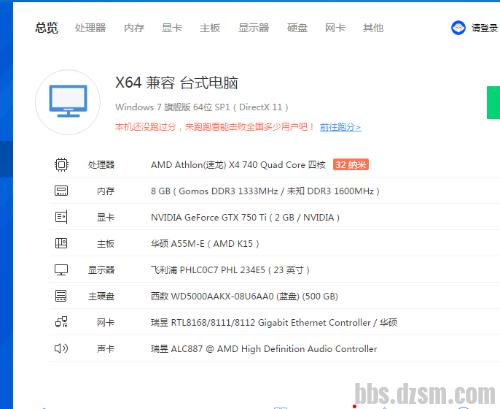The width and height of the screenshot is (500, 409).
Task: Click the sound card speaker icon
Action: [61, 348]
